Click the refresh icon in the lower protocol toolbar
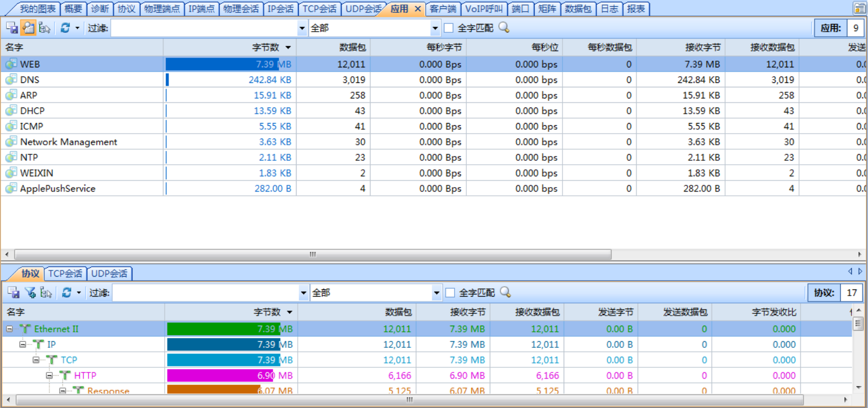Screen dimensions: 868x408 (67, 292)
